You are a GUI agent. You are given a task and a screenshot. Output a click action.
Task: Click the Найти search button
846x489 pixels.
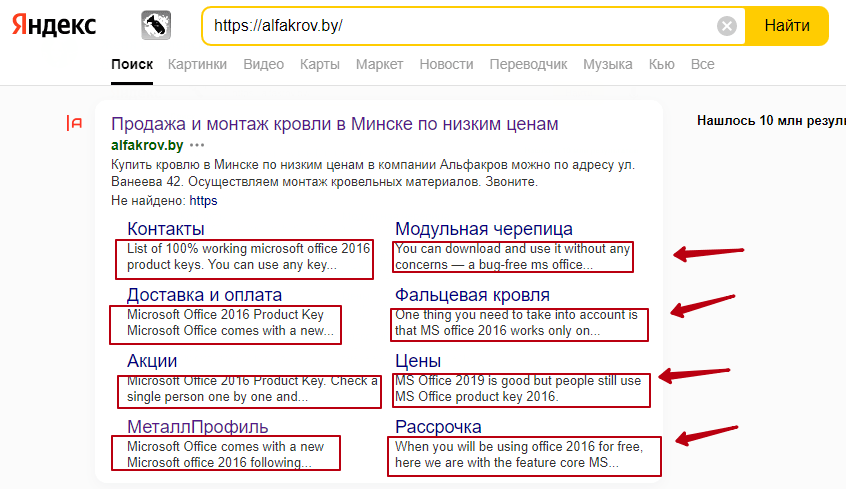787,25
